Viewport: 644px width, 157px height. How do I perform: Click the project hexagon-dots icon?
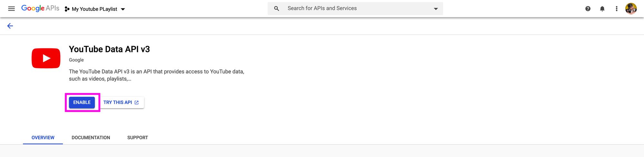pyautogui.click(x=67, y=9)
